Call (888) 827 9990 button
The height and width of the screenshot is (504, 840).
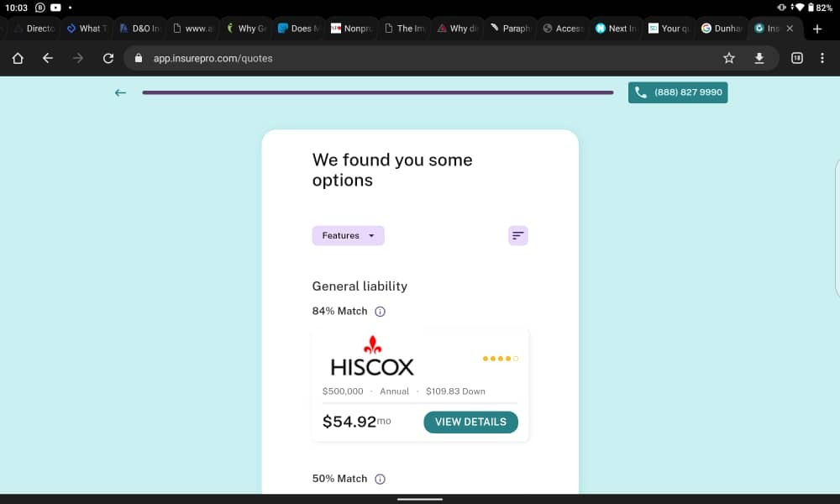(678, 92)
